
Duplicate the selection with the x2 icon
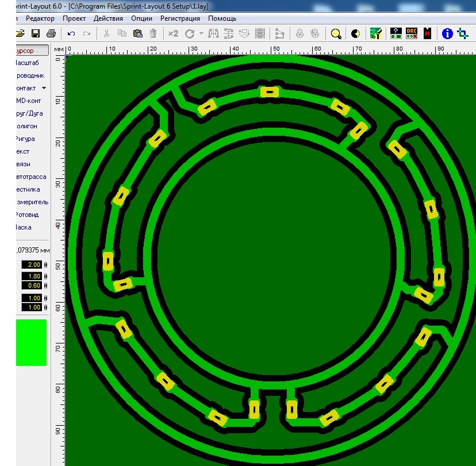pos(174,33)
